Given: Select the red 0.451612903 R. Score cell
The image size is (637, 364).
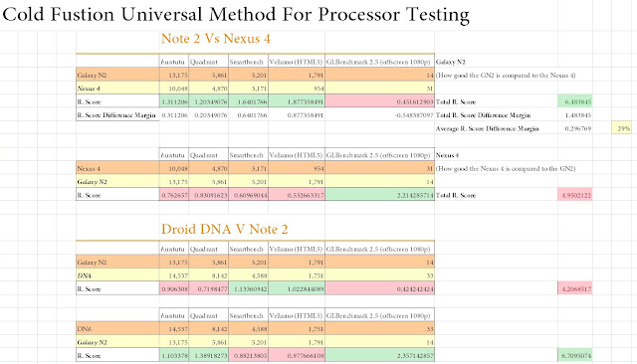Looking at the screenshot, I should 379,101.
